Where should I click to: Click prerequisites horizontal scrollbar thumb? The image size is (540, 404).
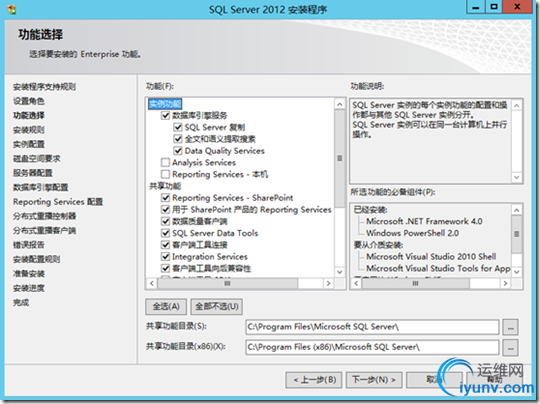pos(416,283)
